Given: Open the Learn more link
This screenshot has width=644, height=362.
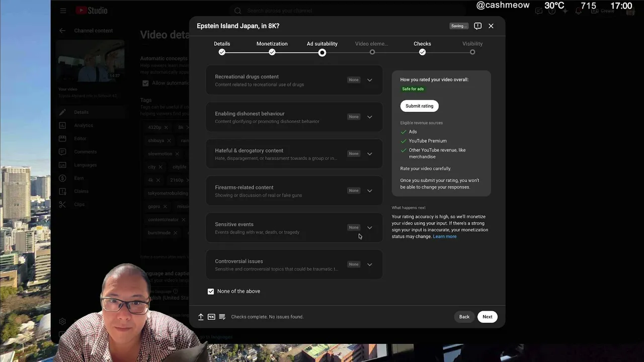Looking at the screenshot, I should pos(445,236).
